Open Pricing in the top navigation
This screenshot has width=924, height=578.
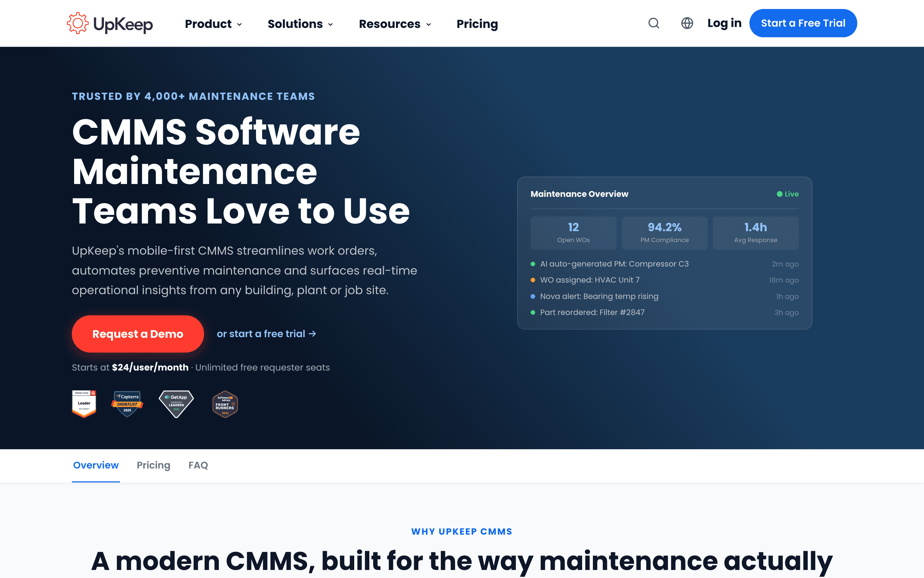pyautogui.click(x=477, y=24)
